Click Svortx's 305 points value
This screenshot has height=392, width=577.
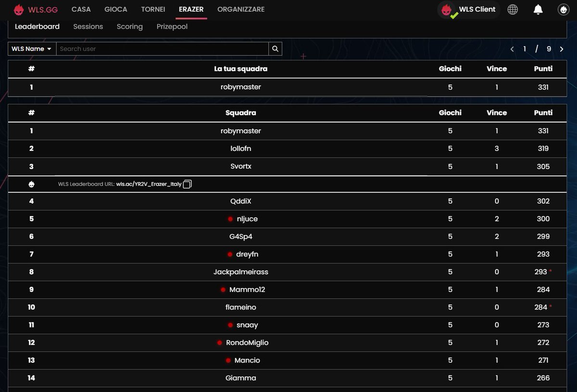pyautogui.click(x=543, y=166)
